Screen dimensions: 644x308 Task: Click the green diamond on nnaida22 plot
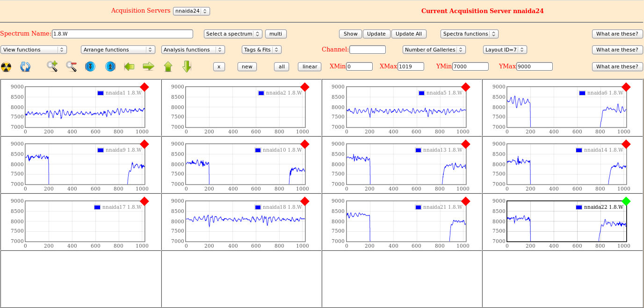pyautogui.click(x=626, y=201)
